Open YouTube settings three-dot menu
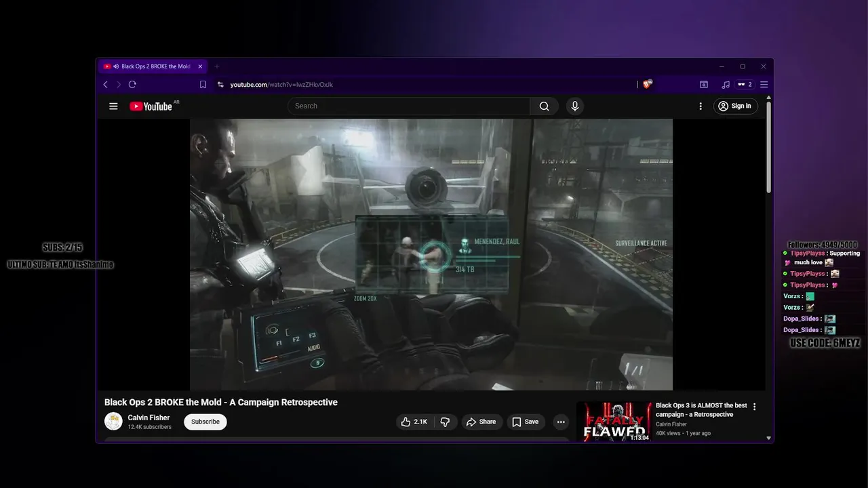Image resolution: width=868 pixels, height=488 pixels. tap(701, 106)
